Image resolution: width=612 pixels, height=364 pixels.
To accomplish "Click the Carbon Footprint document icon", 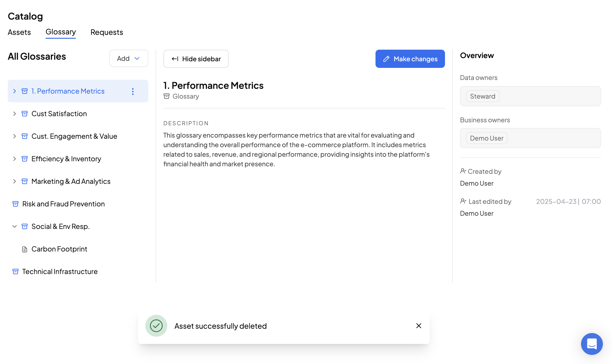I will click(x=25, y=249).
